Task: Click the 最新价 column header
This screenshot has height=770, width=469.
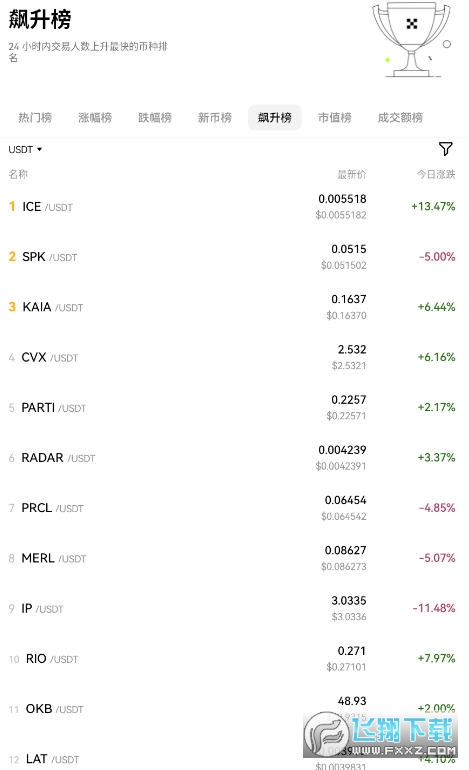Action: coord(352,174)
